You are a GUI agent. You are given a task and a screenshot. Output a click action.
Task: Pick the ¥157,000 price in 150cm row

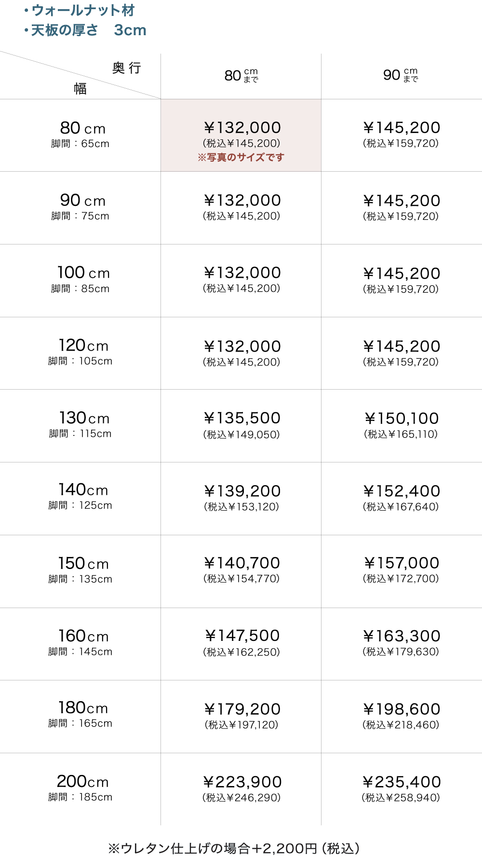coord(402,563)
